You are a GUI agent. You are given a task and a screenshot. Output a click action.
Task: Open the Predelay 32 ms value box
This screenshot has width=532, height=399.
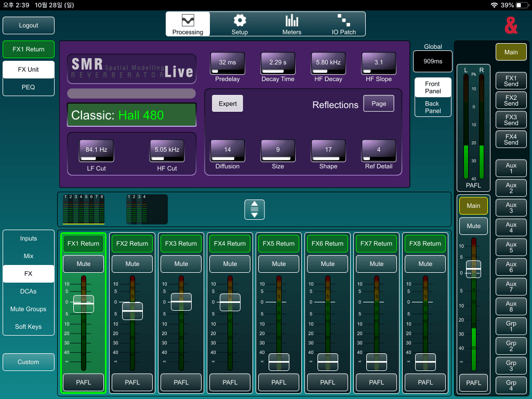[x=228, y=63]
